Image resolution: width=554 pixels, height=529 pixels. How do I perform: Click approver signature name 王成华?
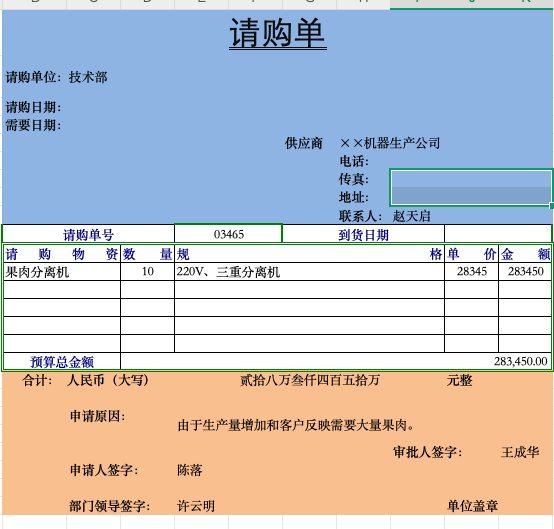520,452
